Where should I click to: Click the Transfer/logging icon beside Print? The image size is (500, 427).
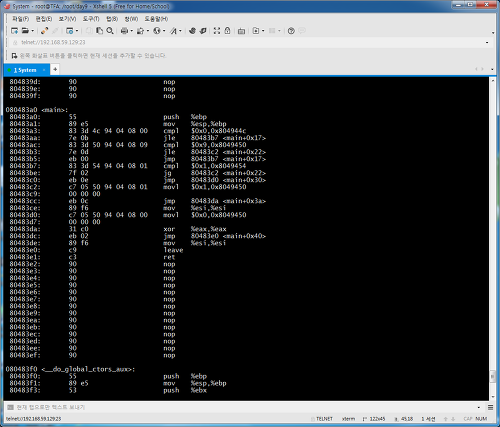[140, 31]
